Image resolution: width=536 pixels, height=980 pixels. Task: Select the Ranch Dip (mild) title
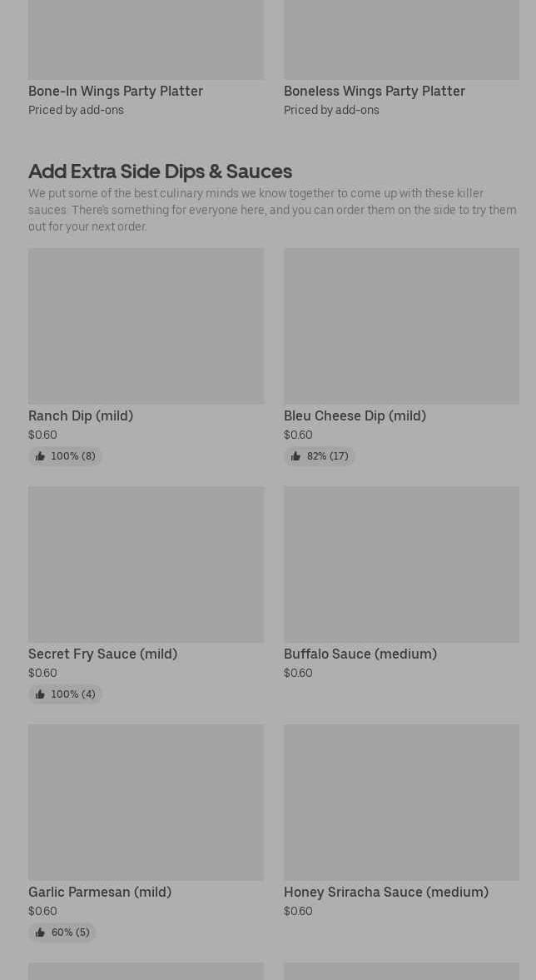coord(81,415)
